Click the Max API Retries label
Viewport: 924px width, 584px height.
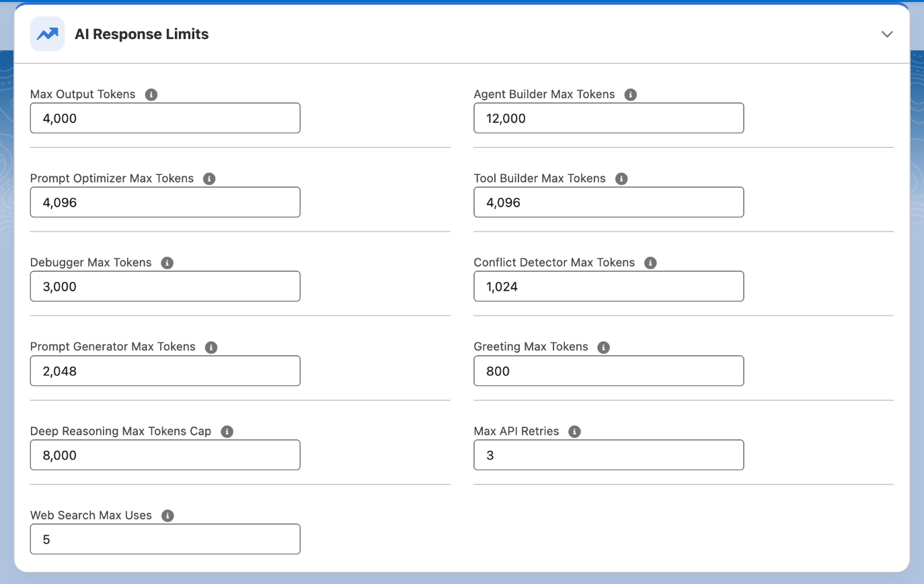coord(516,431)
